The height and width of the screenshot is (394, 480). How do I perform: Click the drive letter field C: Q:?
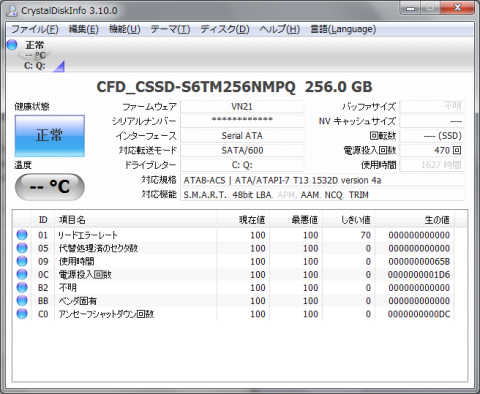242,165
